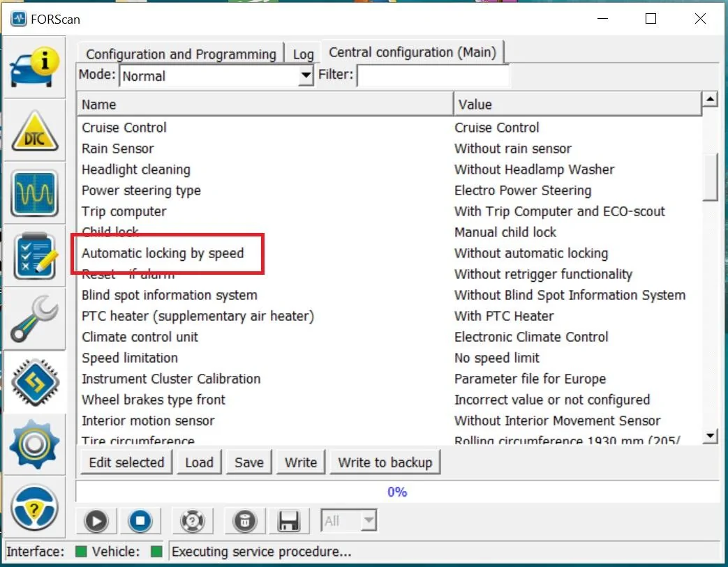This screenshot has width=728, height=567.
Task: Click the scroll down arrow
Action: point(711,436)
